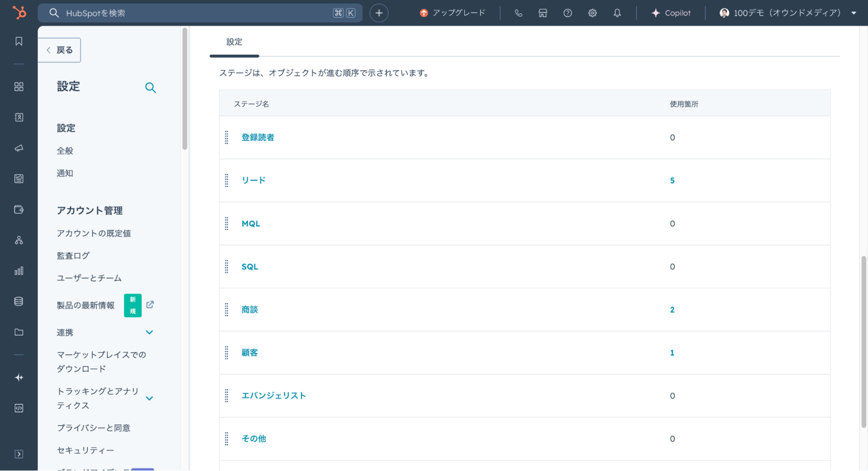868x471 pixels.
Task: Open the Library folder icon in sidebar
Action: coord(19,332)
